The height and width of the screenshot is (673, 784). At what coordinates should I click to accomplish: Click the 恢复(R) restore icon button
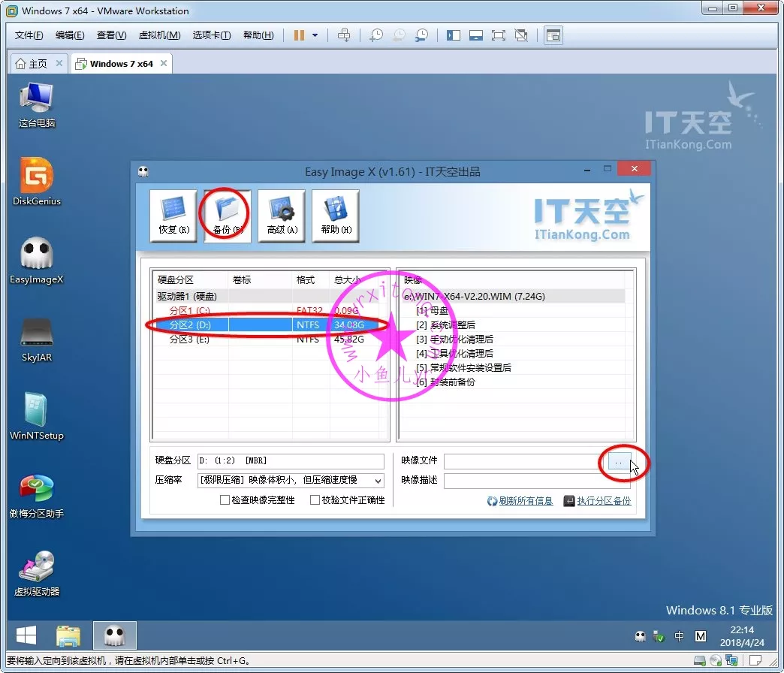[x=173, y=216]
